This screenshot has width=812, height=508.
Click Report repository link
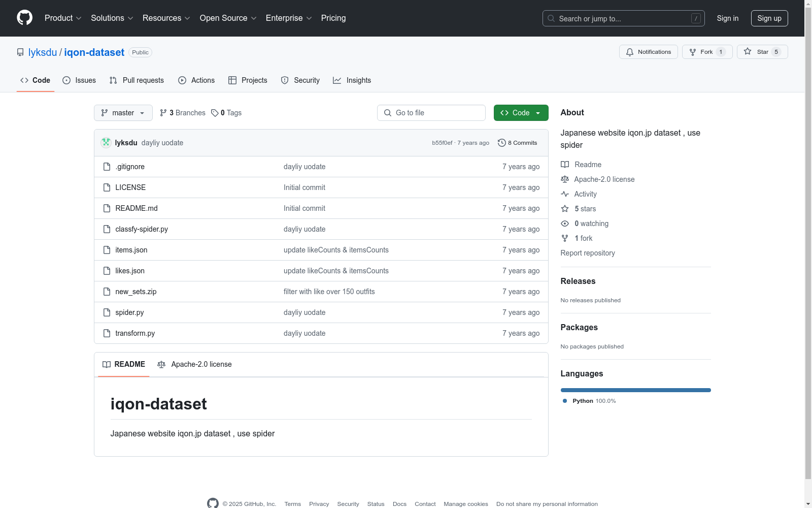click(588, 253)
